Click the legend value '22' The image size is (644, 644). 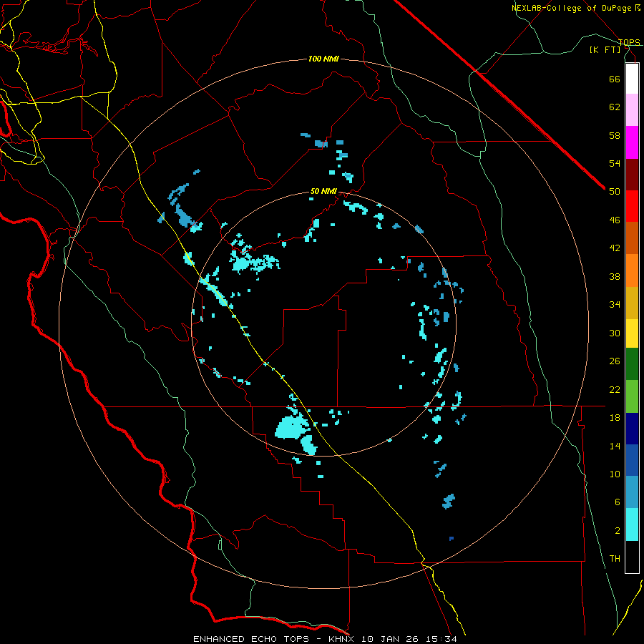coord(615,389)
